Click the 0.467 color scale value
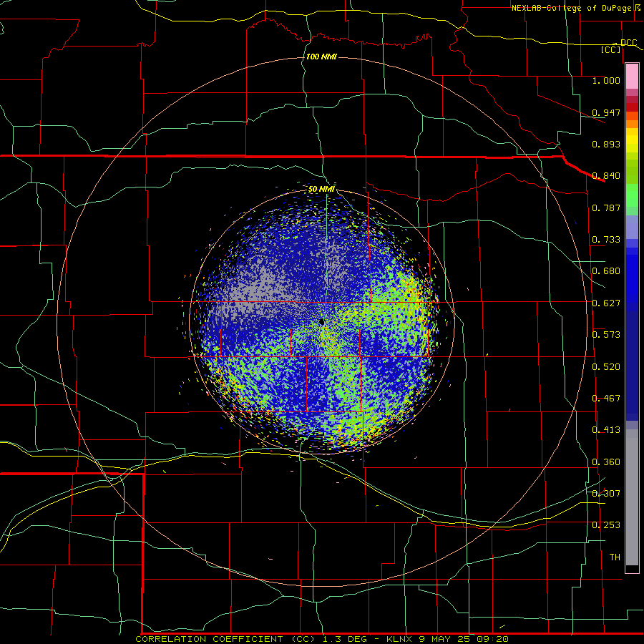 click(x=606, y=398)
